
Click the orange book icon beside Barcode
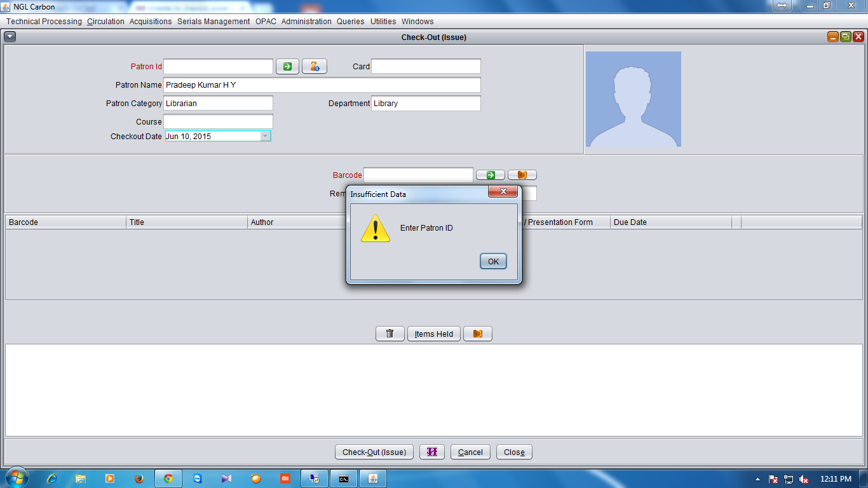pos(522,175)
